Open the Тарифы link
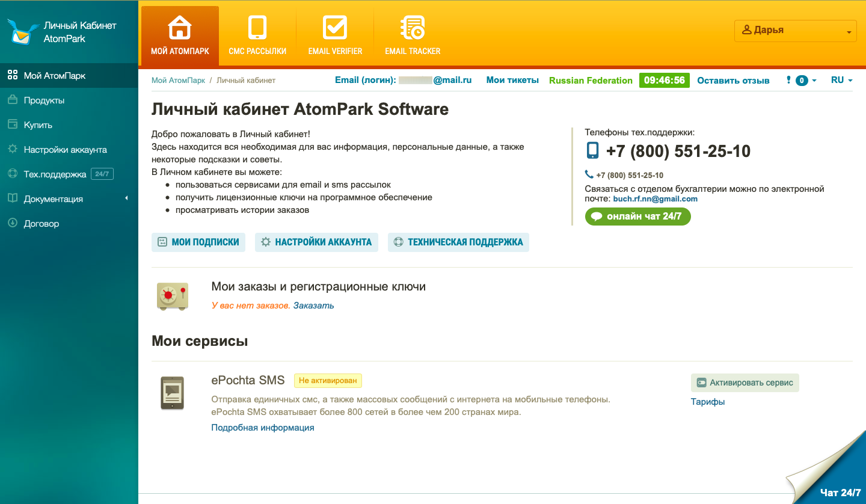The width and height of the screenshot is (866, 504). pos(708,402)
